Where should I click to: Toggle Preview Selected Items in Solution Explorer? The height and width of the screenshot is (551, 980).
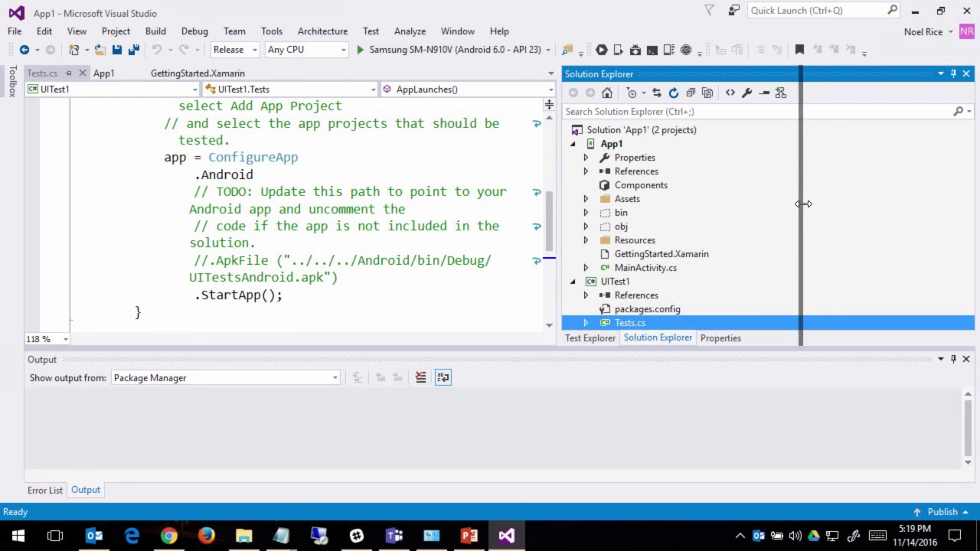click(x=764, y=93)
